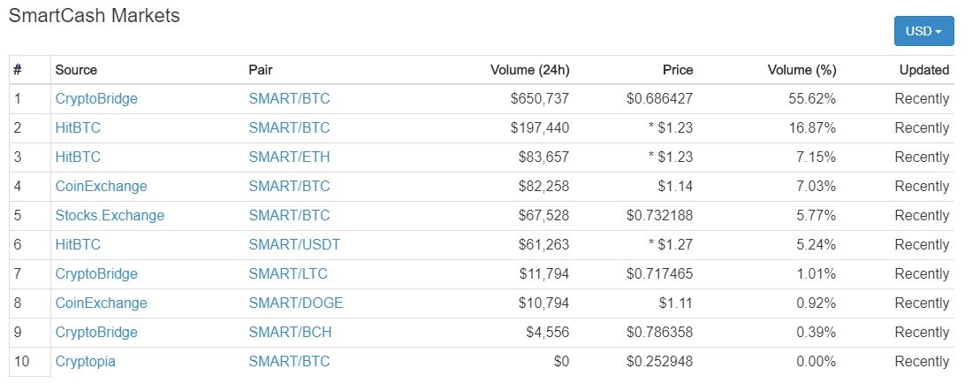Open SMART/BCH pair link

pyautogui.click(x=290, y=332)
